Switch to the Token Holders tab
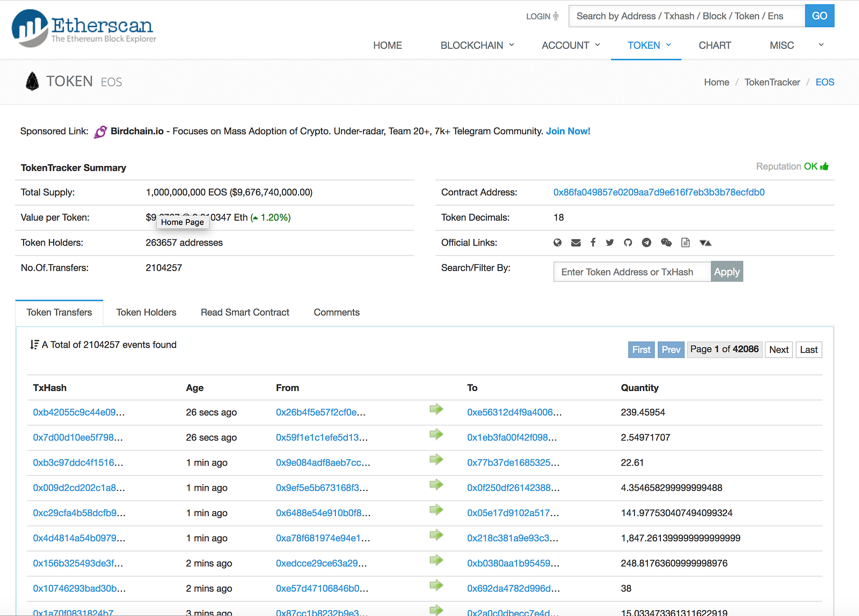The width and height of the screenshot is (859, 616). [147, 313]
